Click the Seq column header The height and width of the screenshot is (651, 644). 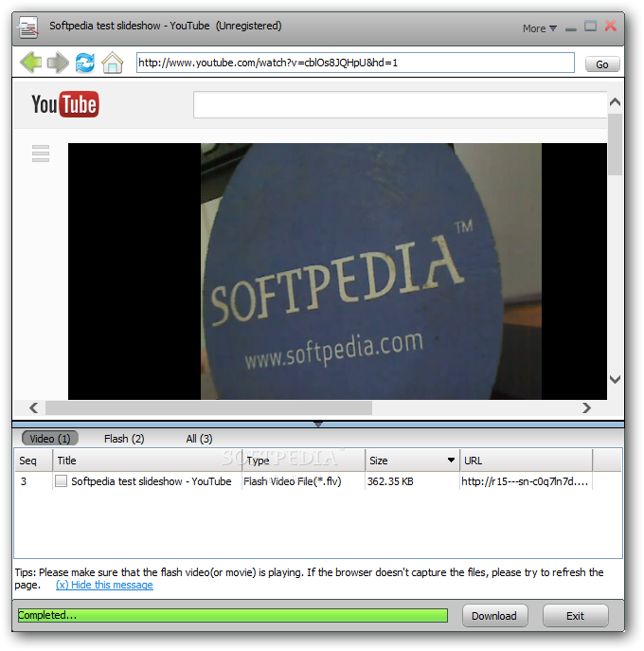(x=33, y=460)
